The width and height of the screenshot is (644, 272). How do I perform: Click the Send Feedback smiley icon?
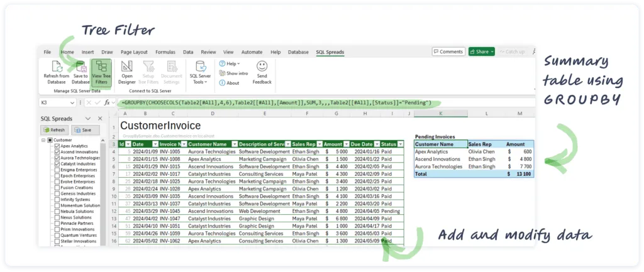point(262,67)
